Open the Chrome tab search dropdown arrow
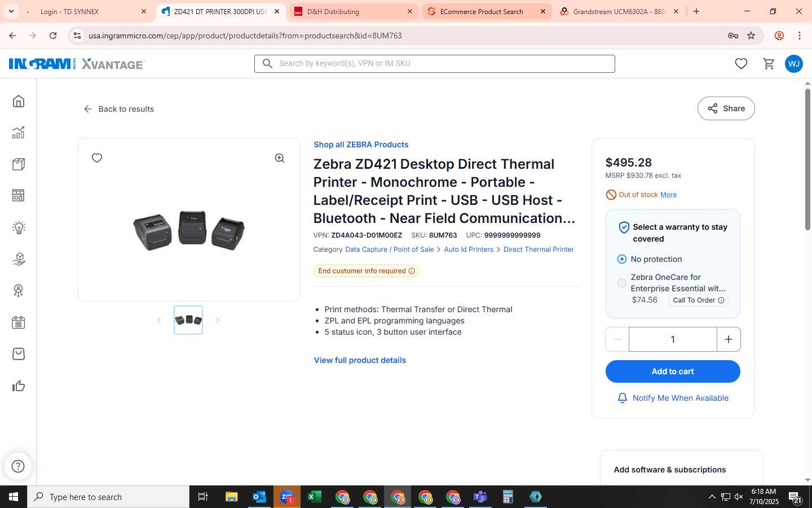Viewport: 812px width, 508px height. coord(11,11)
